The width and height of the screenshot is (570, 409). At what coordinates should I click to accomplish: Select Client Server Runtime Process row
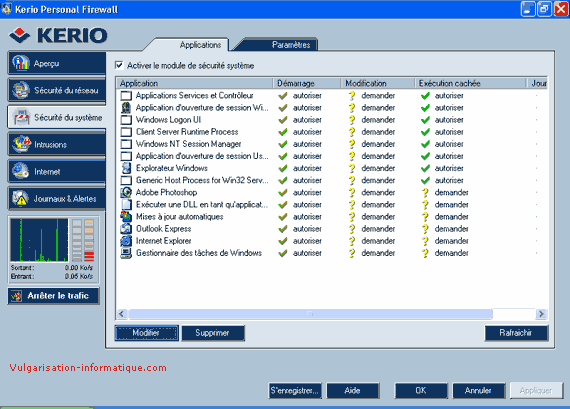click(x=332, y=132)
